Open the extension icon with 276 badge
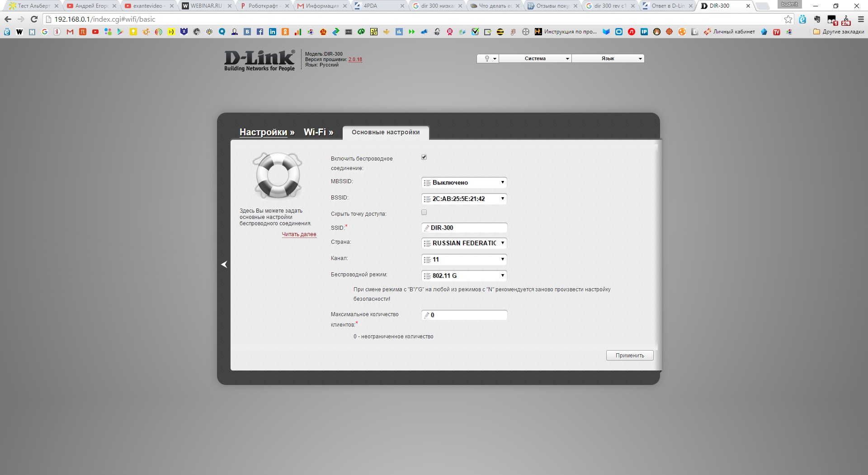Screen dimensions: 868x475 (846, 20)
